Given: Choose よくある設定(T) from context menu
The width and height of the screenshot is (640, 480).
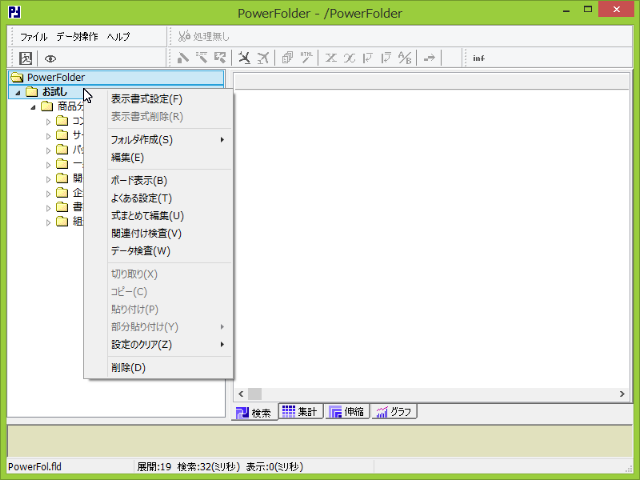Looking at the screenshot, I should point(159,198).
